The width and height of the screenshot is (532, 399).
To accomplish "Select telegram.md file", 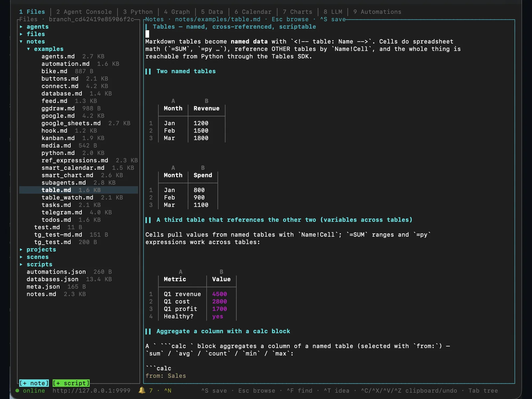I will pos(62,212).
